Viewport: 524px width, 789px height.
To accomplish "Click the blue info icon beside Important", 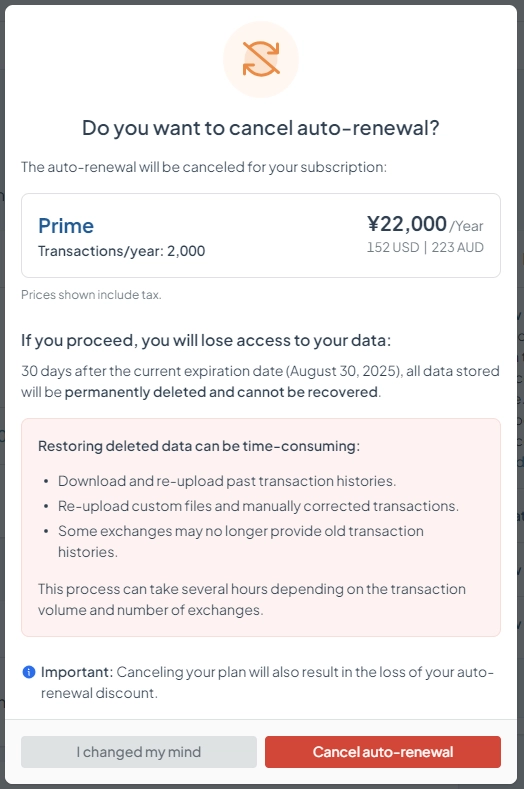I will [x=29, y=672].
